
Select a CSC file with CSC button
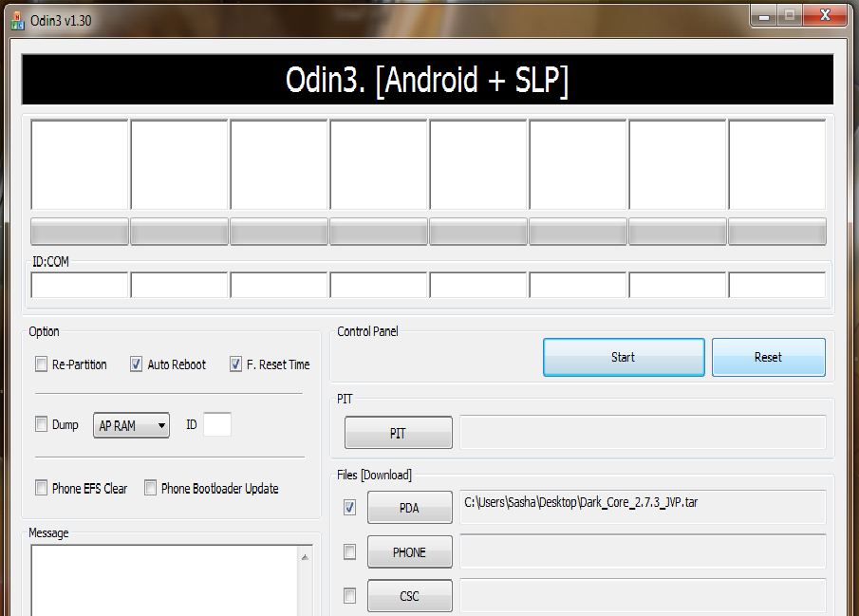pyautogui.click(x=410, y=596)
